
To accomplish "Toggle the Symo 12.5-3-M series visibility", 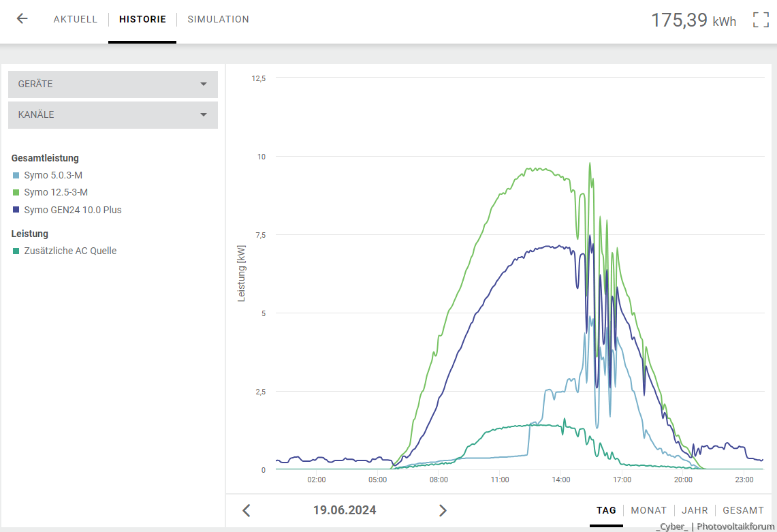I will (x=56, y=193).
